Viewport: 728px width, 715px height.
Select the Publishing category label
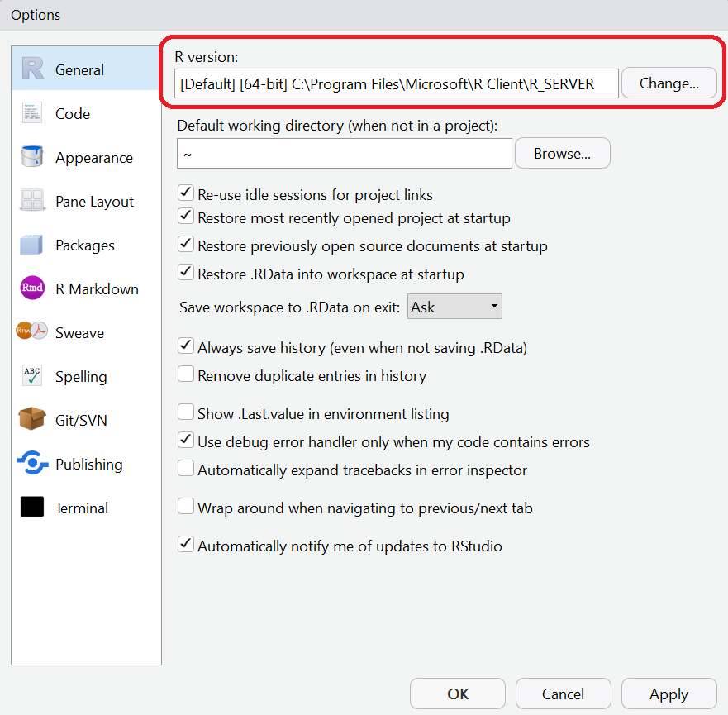(x=88, y=465)
